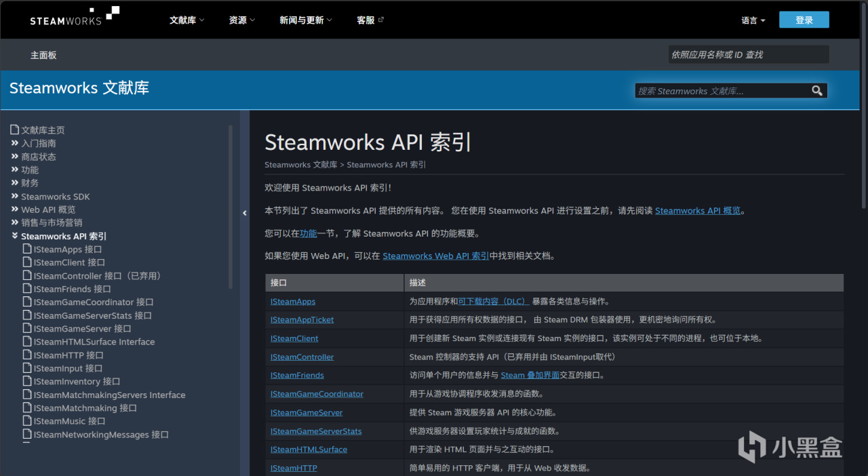The height and width of the screenshot is (476, 868).
Task: Open the ISteamHTMLSurface table link
Action: coord(309,449)
